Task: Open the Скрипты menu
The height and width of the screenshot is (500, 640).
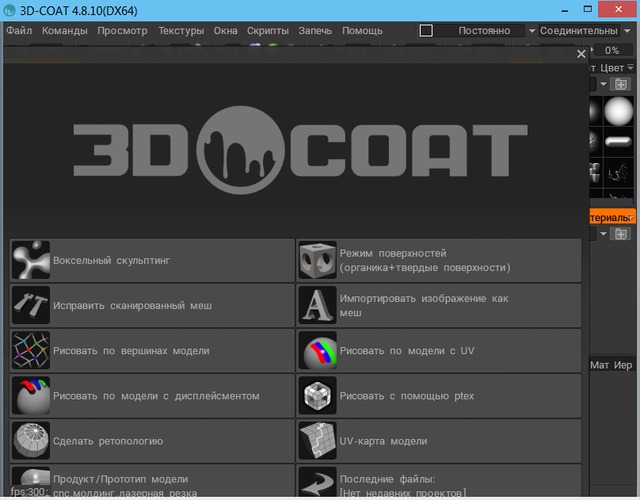Action: [x=267, y=31]
